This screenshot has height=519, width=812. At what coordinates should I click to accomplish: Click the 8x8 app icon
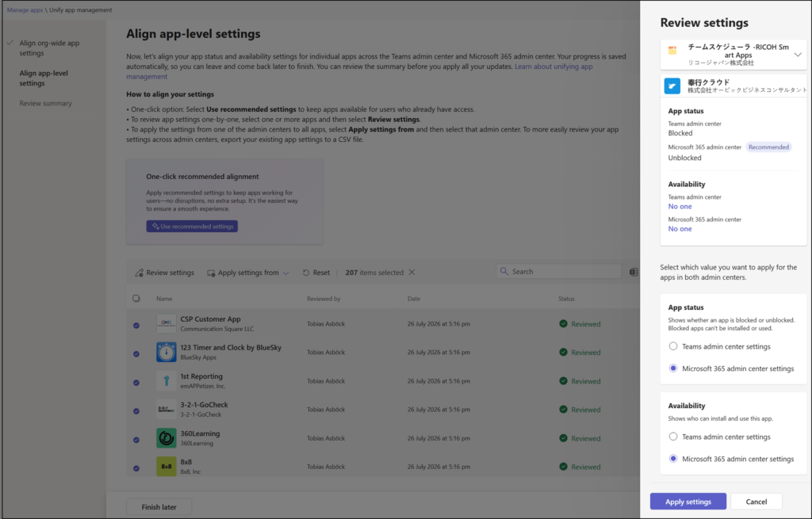pos(167,466)
